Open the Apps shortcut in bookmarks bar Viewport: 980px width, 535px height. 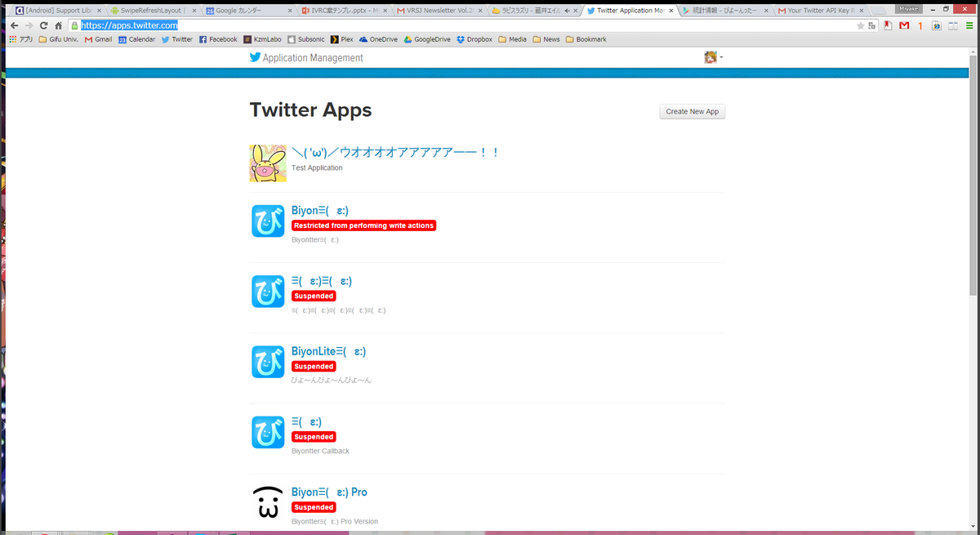(21, 39)
